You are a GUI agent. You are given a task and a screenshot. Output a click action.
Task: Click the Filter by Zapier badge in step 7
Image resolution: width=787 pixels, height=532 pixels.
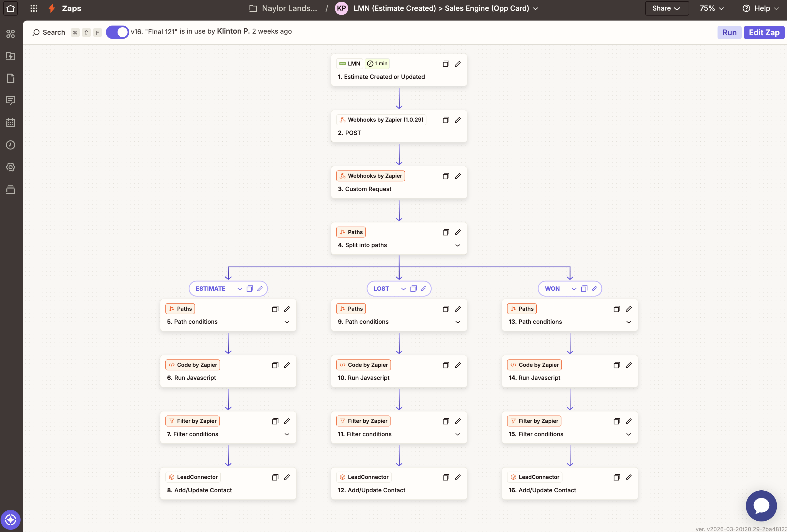coord(193,421)
